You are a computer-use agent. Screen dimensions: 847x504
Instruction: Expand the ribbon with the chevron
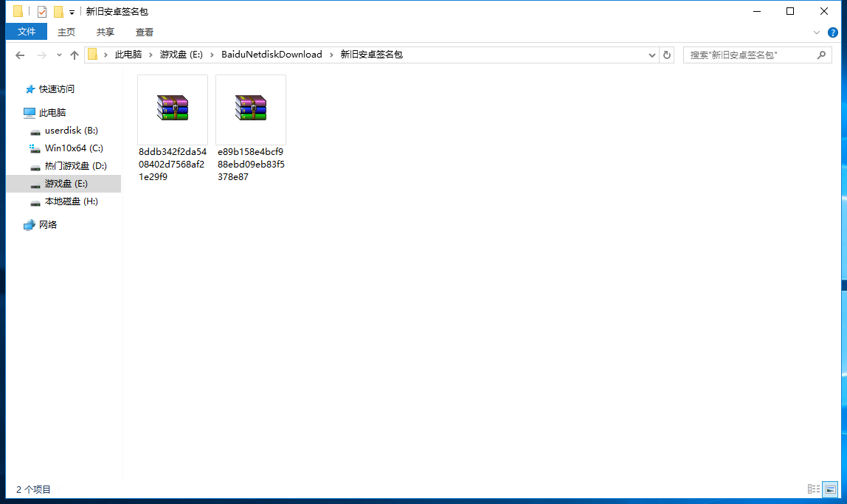point(816,32)
